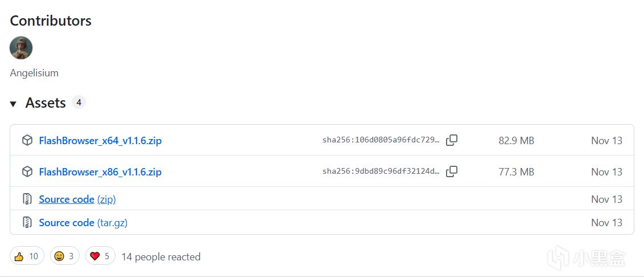Copy sha256 hash of x86 zip

(452, 171)
